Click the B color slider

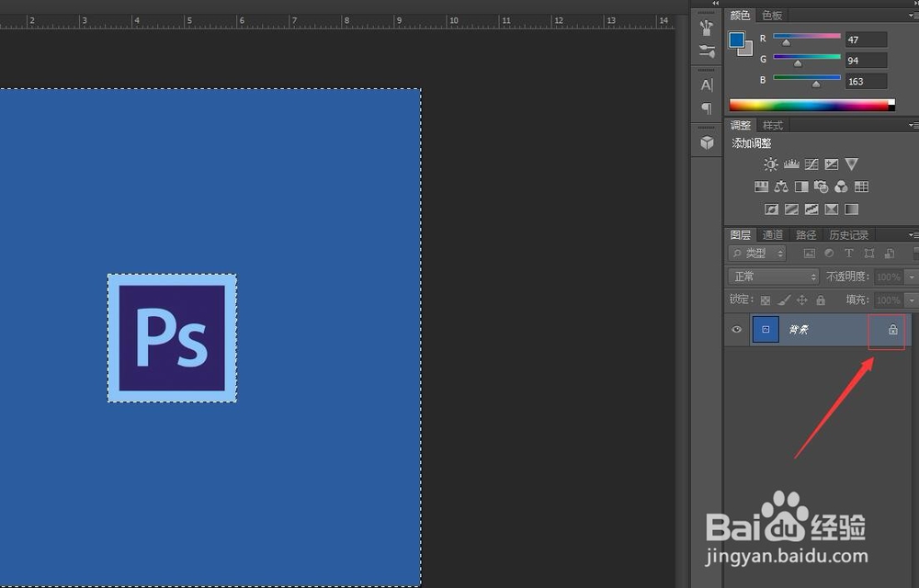[x=807, y=78]
